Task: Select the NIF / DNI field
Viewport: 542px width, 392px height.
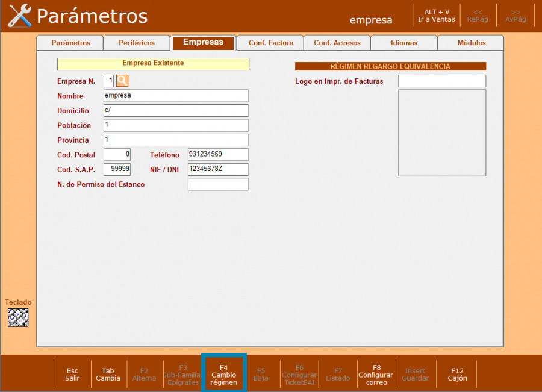Action: tap(218, 169)
